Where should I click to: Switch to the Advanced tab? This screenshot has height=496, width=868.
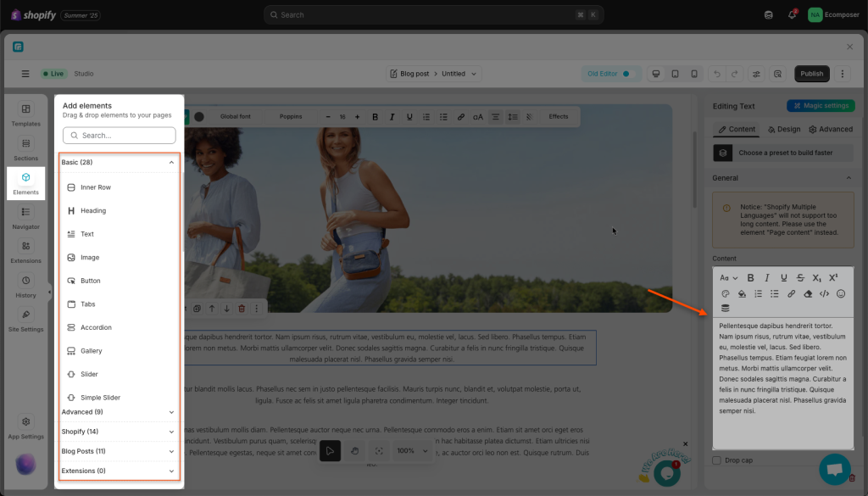point(831,129)
